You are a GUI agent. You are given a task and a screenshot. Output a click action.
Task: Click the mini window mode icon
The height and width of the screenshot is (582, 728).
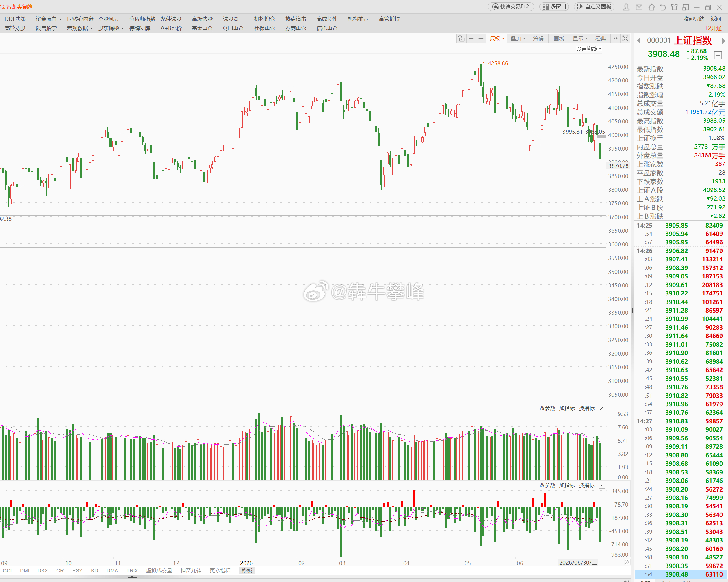tap(686, 7)
